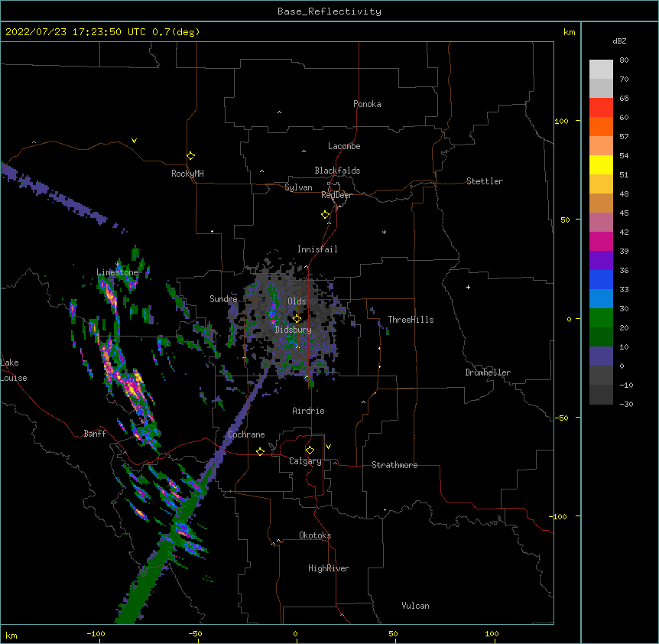Select the Didsbury label

(x=294, y=330)
